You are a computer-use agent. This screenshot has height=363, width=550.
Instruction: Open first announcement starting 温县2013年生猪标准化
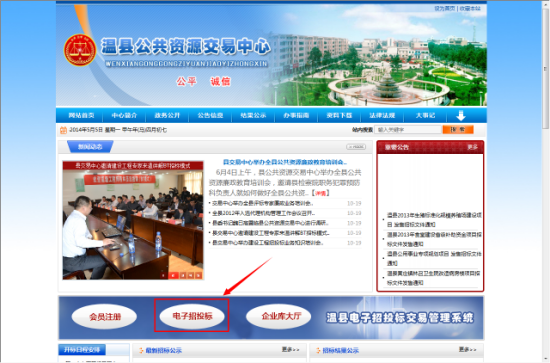434,220
